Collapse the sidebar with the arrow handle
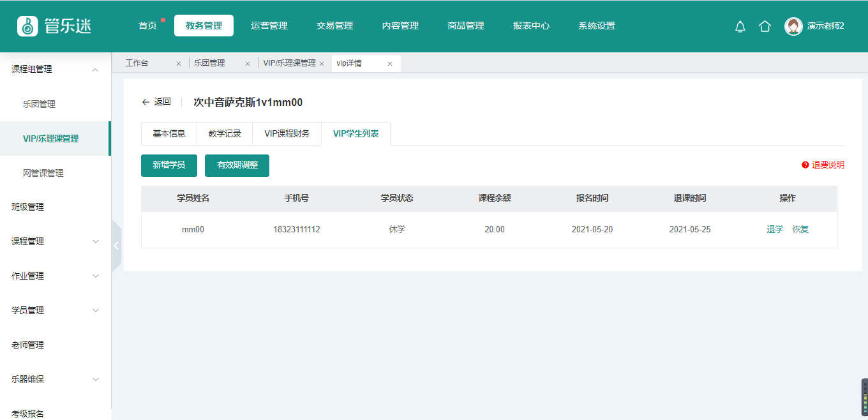The width and height of the screenshot is (868, 420). [116, 246]
